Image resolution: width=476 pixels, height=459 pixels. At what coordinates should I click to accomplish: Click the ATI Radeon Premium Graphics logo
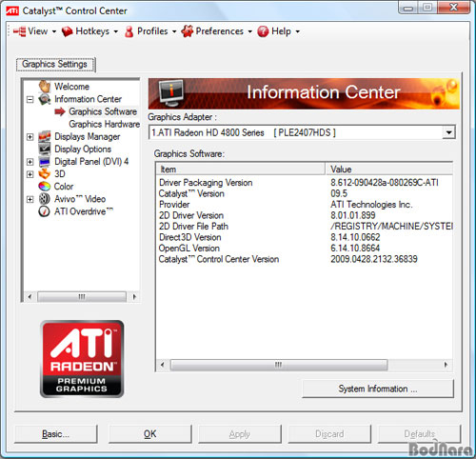(82, 359)
